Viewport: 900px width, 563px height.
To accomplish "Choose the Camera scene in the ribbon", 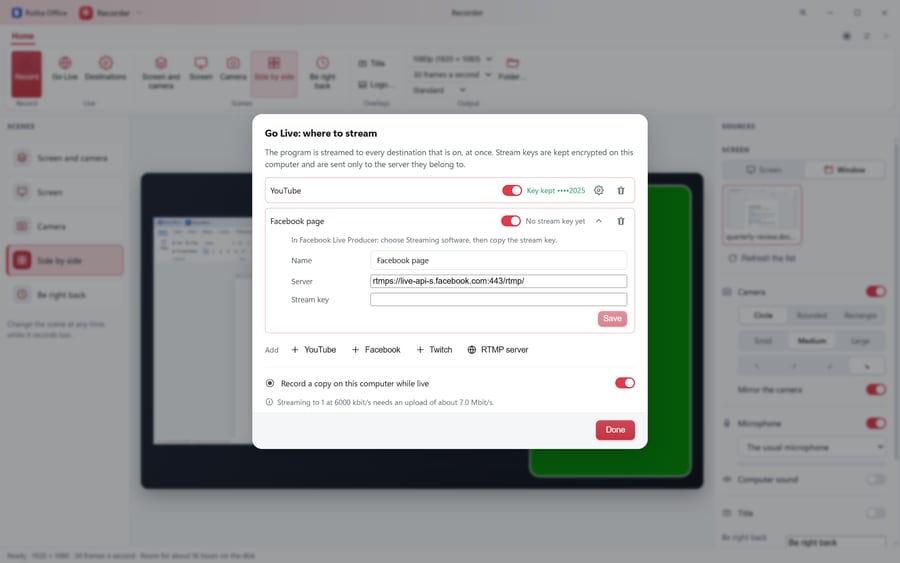I will (233, 69).
